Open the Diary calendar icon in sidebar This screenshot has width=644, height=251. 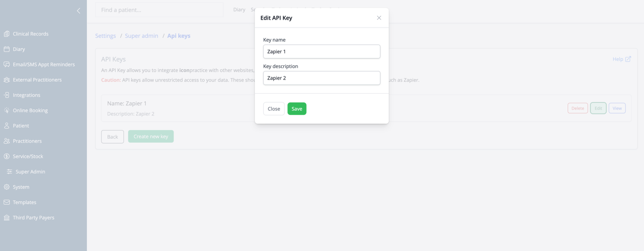(6, 49)
